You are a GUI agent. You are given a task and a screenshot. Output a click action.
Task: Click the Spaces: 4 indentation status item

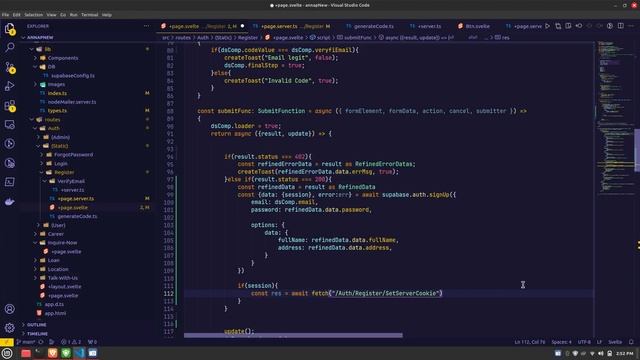point(562,342)
